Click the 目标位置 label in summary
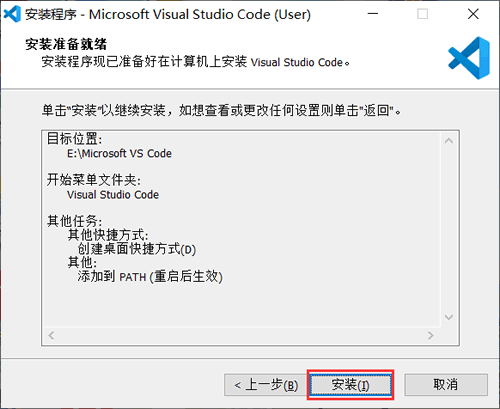Image resolution: width=500 pixels, height=409 pixels. [74, 138]
